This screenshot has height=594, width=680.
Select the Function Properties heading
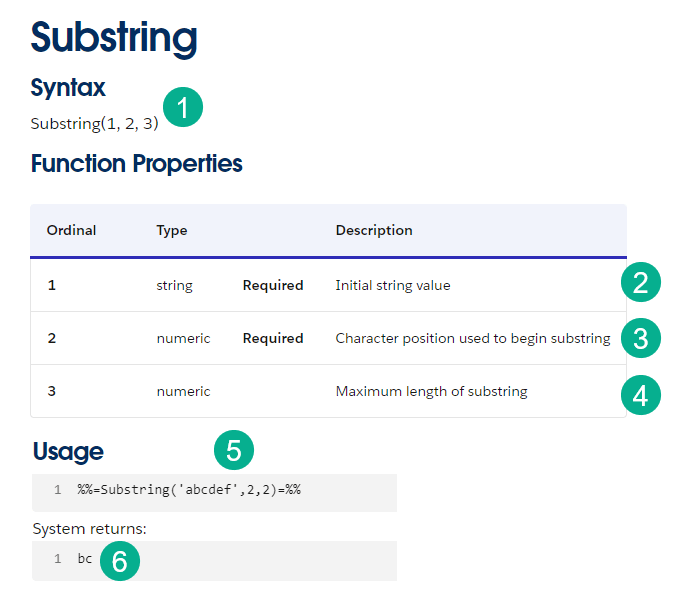[x=136, y=163]
